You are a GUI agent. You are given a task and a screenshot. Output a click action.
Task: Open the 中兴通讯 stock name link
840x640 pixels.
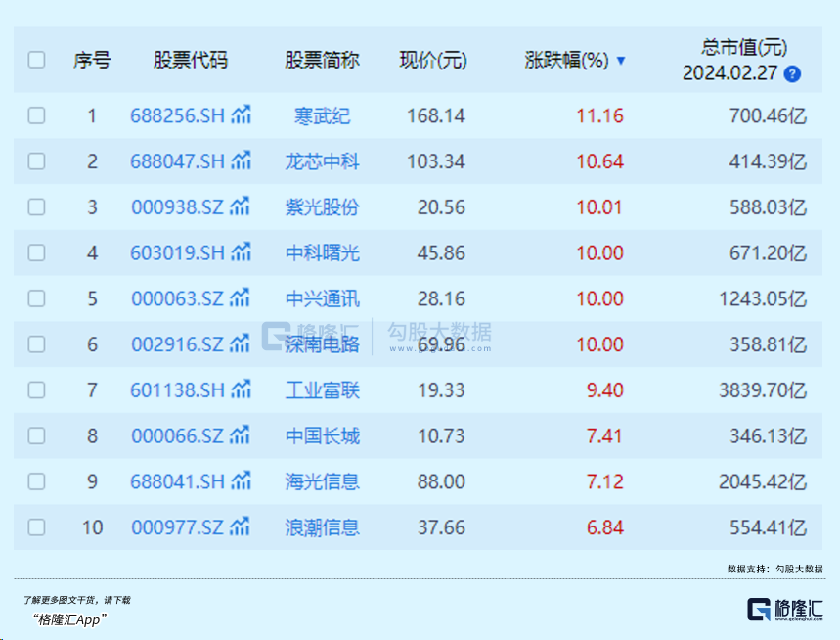click(x=322, y=299)
